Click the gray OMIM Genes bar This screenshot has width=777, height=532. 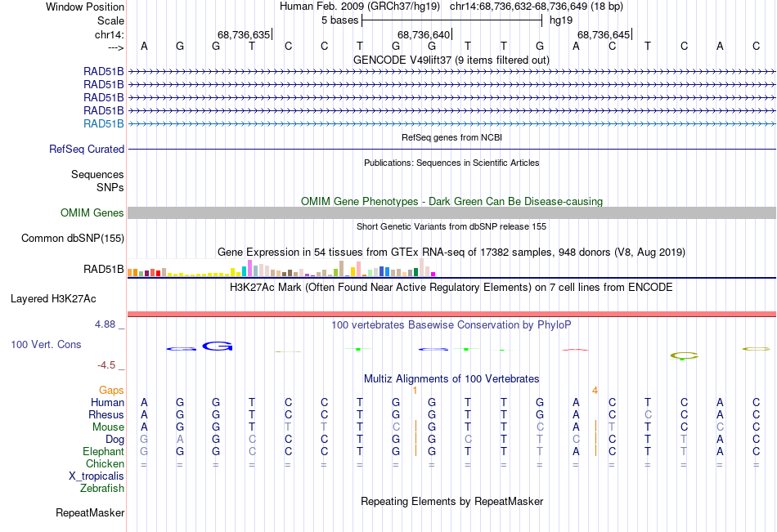click(x=451, y=213)
